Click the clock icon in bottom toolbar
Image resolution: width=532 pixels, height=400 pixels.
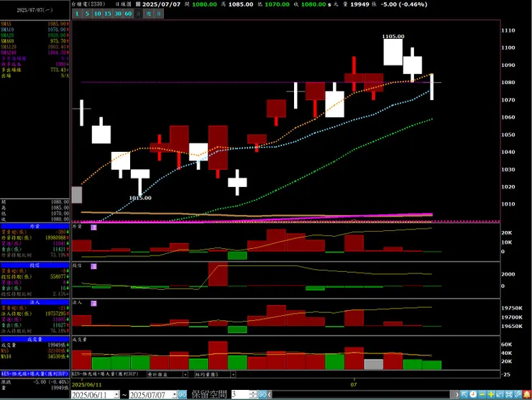point(473,394)
